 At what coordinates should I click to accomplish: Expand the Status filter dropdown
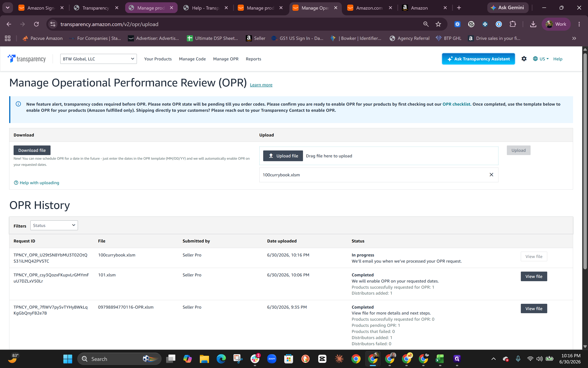coord(54,225)
